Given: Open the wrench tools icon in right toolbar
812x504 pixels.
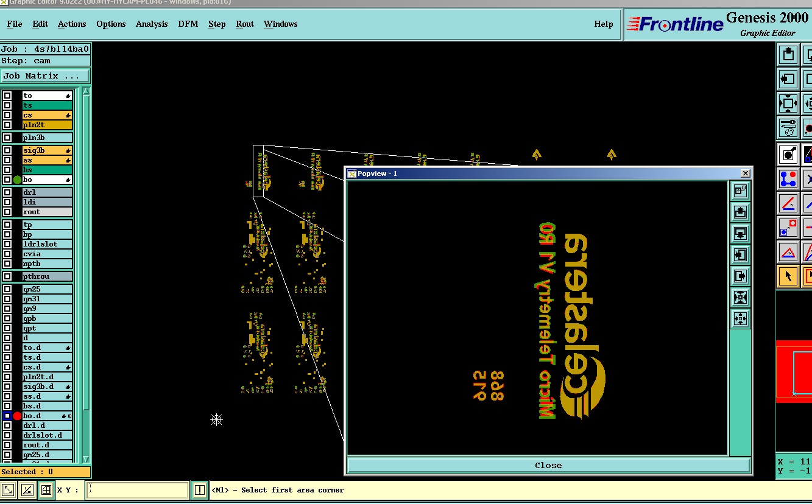Looking at the screenshot, I should pos(788,127).
